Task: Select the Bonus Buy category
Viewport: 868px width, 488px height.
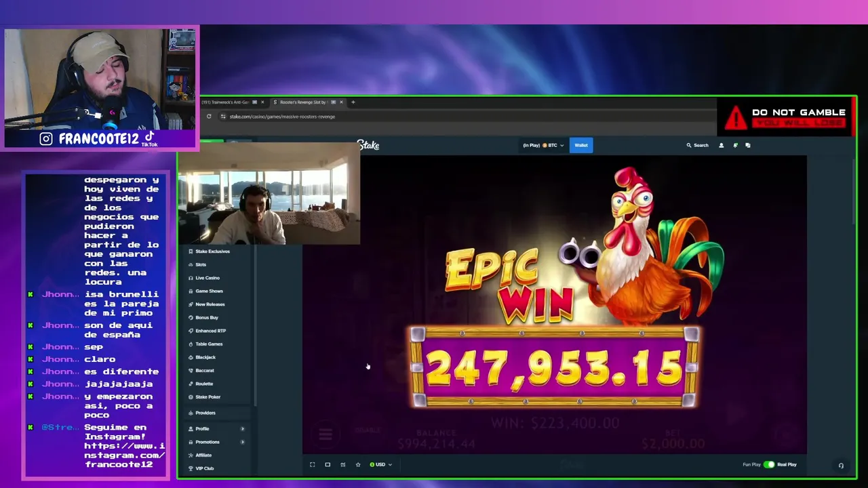Action: point(207,317)
